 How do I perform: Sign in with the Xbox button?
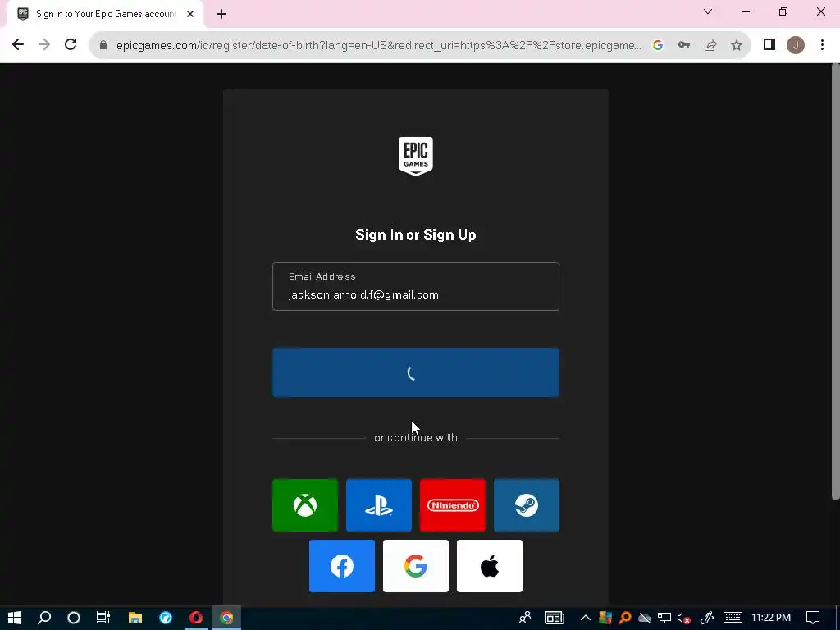(305, 505)
